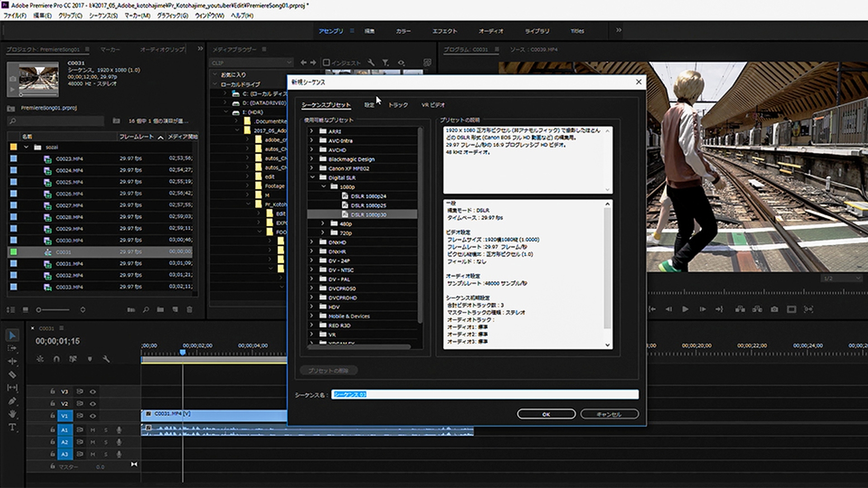Viewport: 868px width, 488px height.
Task: Choose the Hand tool
Action: 12,414
